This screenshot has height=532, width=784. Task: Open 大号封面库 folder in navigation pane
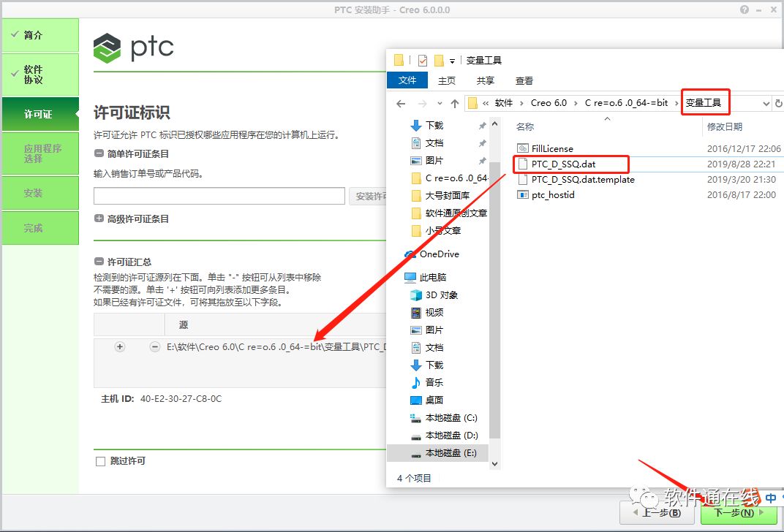(440, 195)
